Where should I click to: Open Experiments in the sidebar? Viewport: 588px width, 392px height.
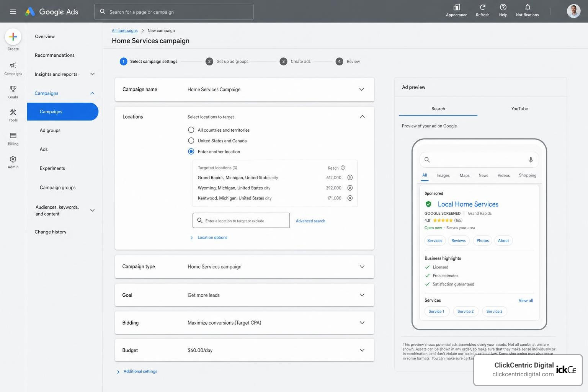pyautogui.click(x=52, y=168)
